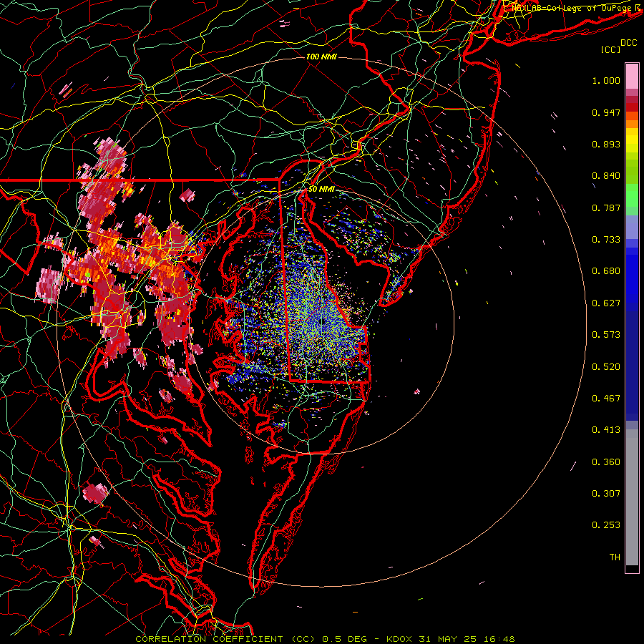644x644 pixels.
Task: Click the 100 NMI range ring label
Action: tap(321, 57)
